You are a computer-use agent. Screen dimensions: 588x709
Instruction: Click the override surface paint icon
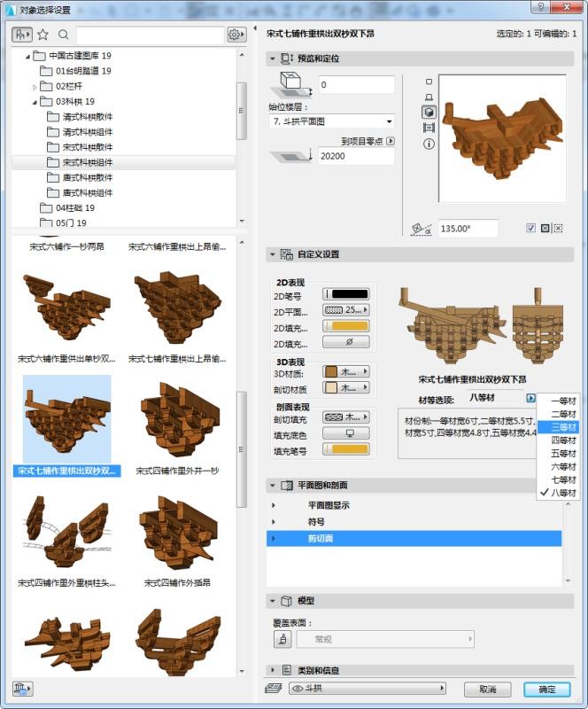point(282,639)
